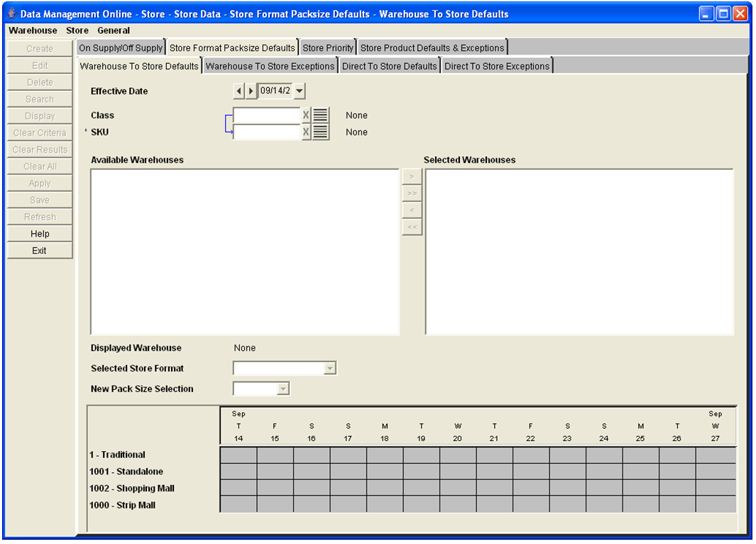
Task: Open the Warehouse menu
Action: coord(33,31)
